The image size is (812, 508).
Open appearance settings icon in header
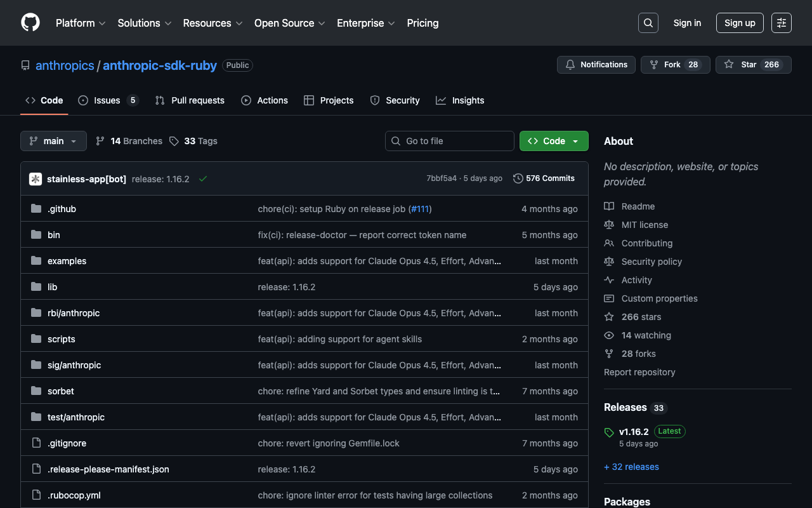point(781,23)
